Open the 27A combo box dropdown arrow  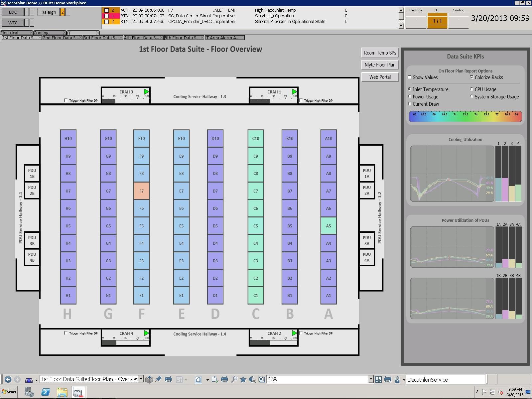371,379
